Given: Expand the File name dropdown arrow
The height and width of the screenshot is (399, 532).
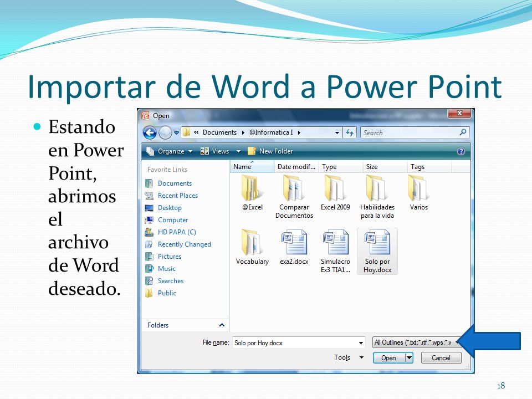Looking at the screenshot, I should click(x=361, y=342).
